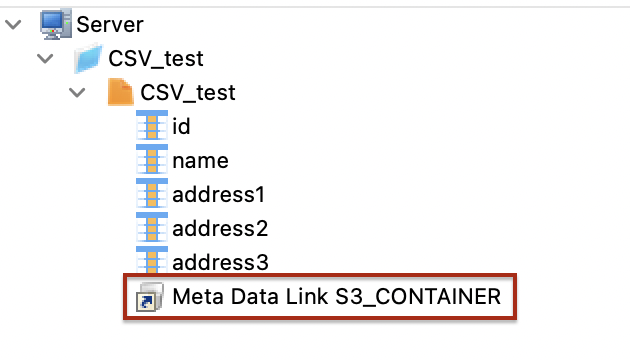The height and width of the screenshot is (360, 630).
Task: Click the orange CSV_test file icon
Action: 121,92
